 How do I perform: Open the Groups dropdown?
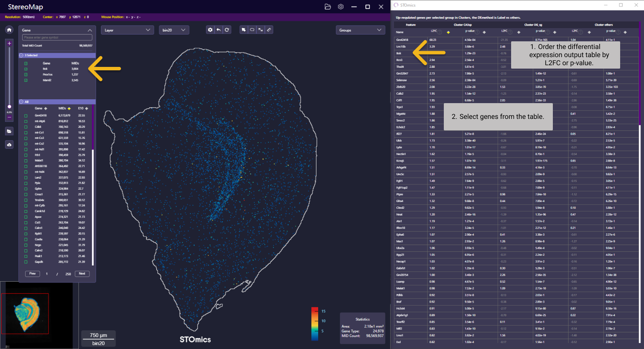pos(360,30)
